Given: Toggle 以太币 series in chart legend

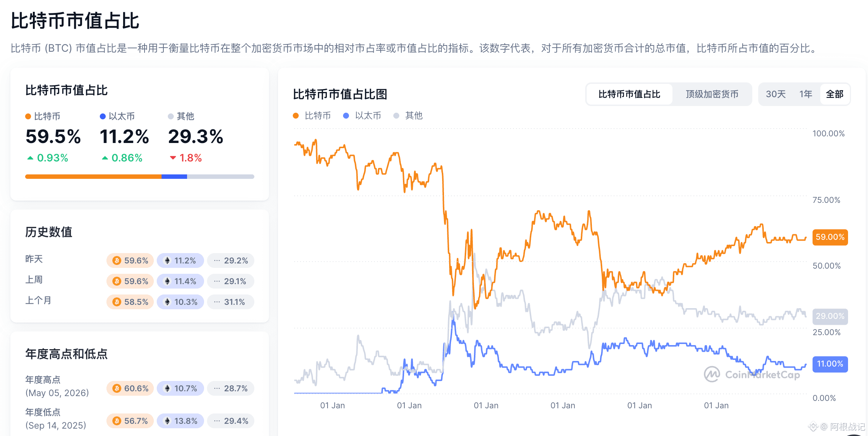Looking at the screenshot, I should (x=362, y=116).
